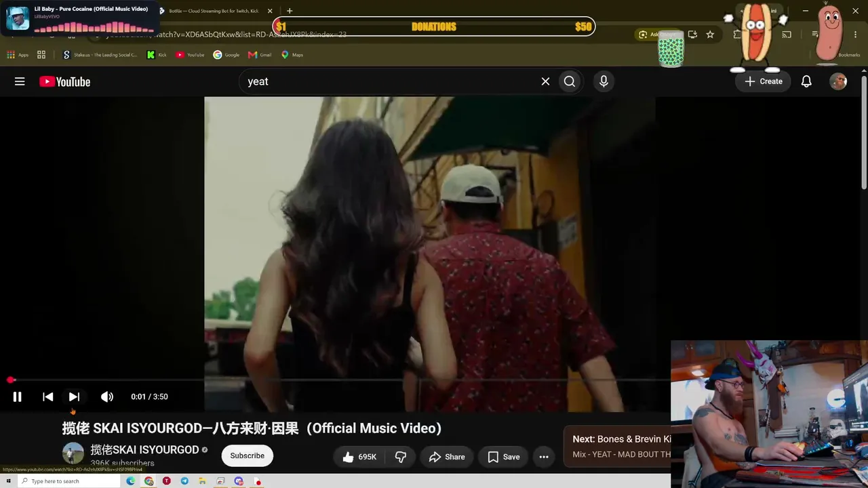Click the Windows taskbar search box
The height and width of the screenshot is (488, 868).
click(x=68, y=481)
